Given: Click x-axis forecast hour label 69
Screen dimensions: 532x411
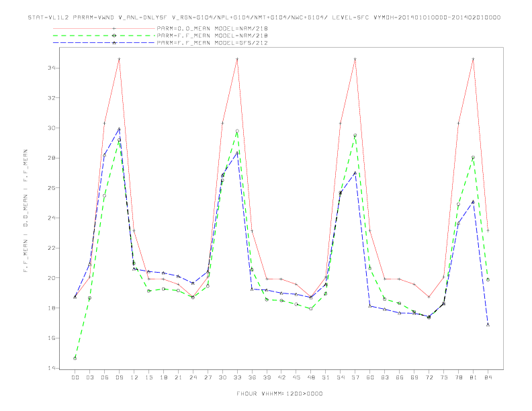Looking at the screenshot, I should [414, 377].
